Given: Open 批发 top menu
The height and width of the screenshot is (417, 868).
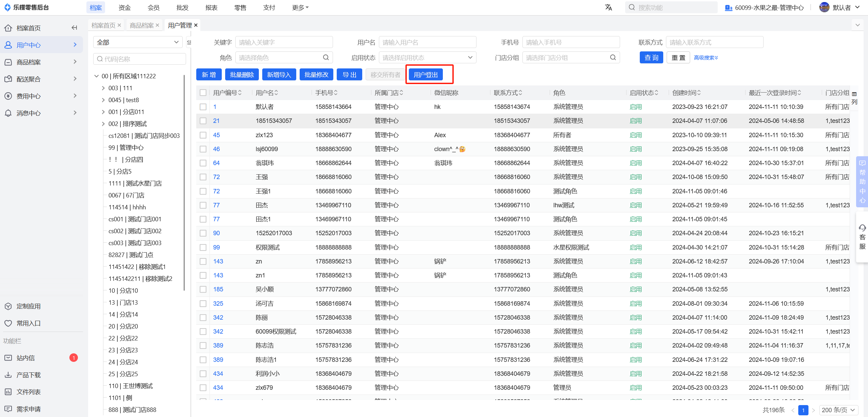Looking at the screenshot, I should [x=182, y=7].
